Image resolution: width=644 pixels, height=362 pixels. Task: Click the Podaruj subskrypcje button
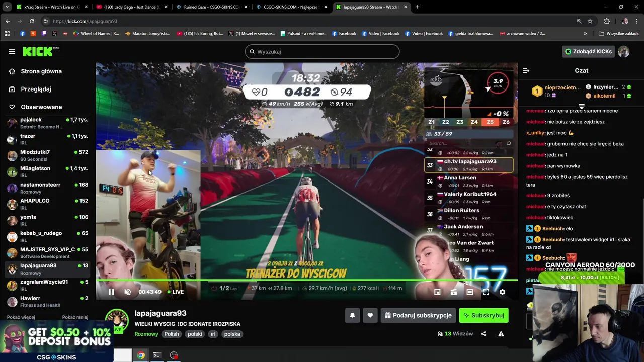click(x=418, y=315)
